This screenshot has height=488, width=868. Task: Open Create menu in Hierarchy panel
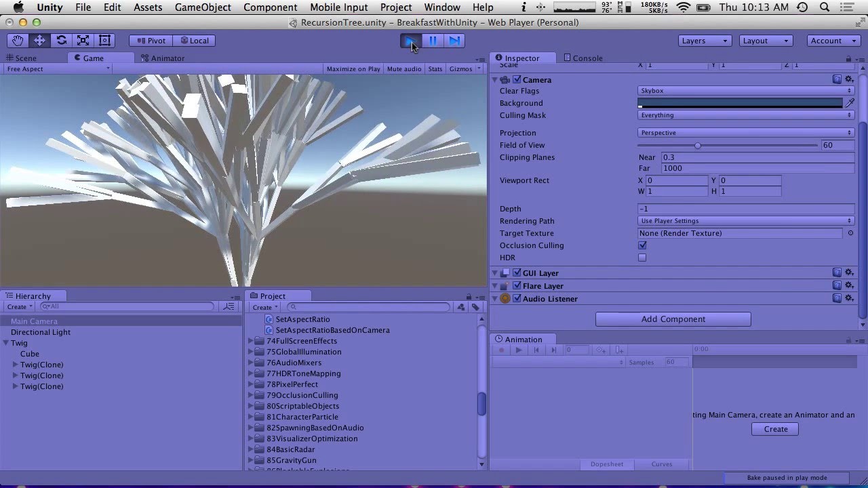click(x=20, y=307)
